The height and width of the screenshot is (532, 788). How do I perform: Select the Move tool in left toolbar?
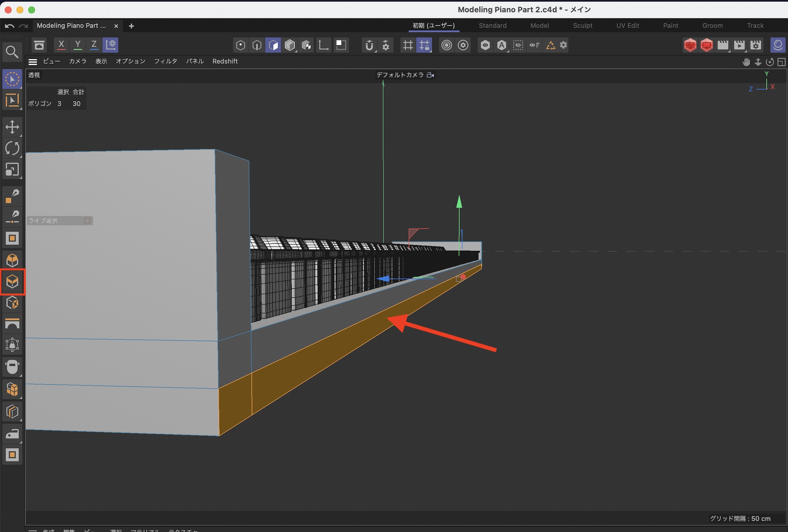tap(12, 127)
